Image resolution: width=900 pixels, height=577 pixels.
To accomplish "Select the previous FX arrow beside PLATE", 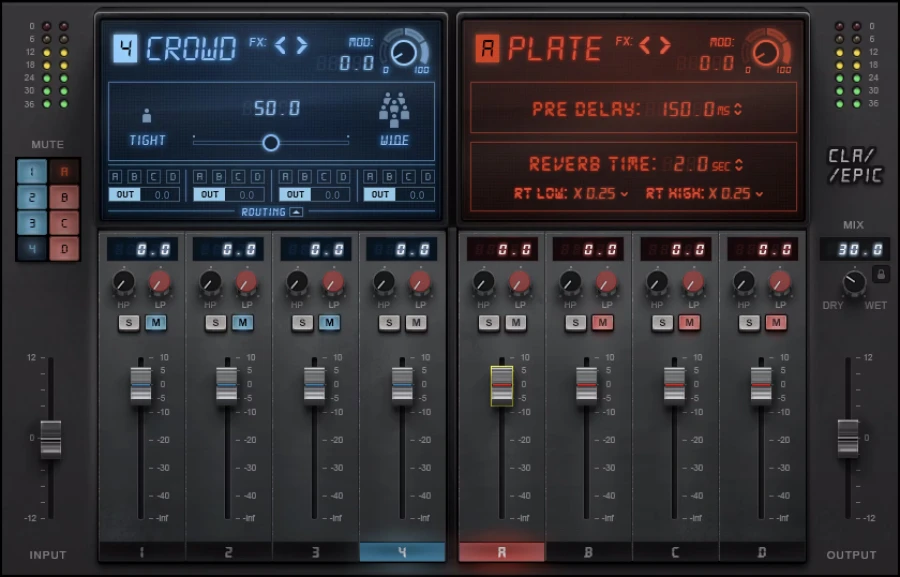I will pyautogui.click(x=645, y=45).
